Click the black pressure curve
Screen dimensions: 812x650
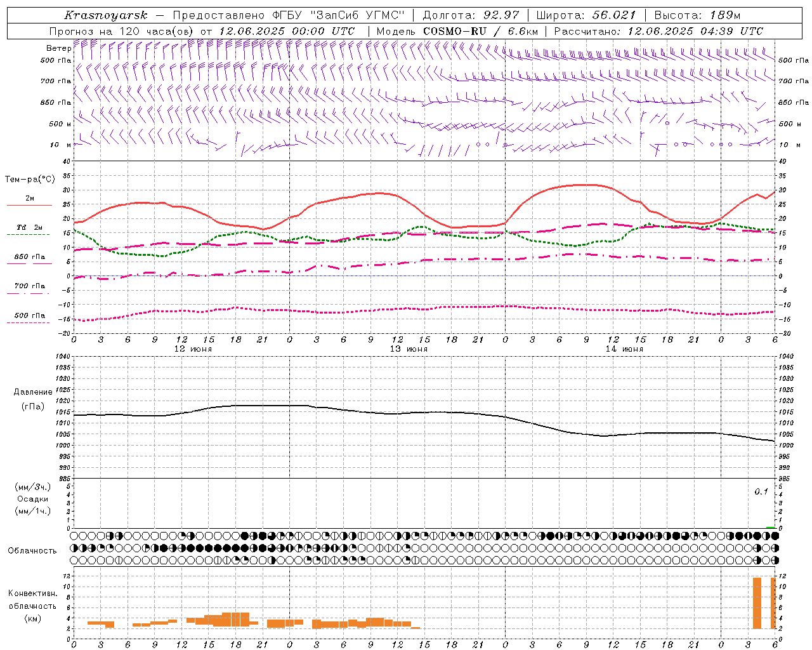[424, 413]
